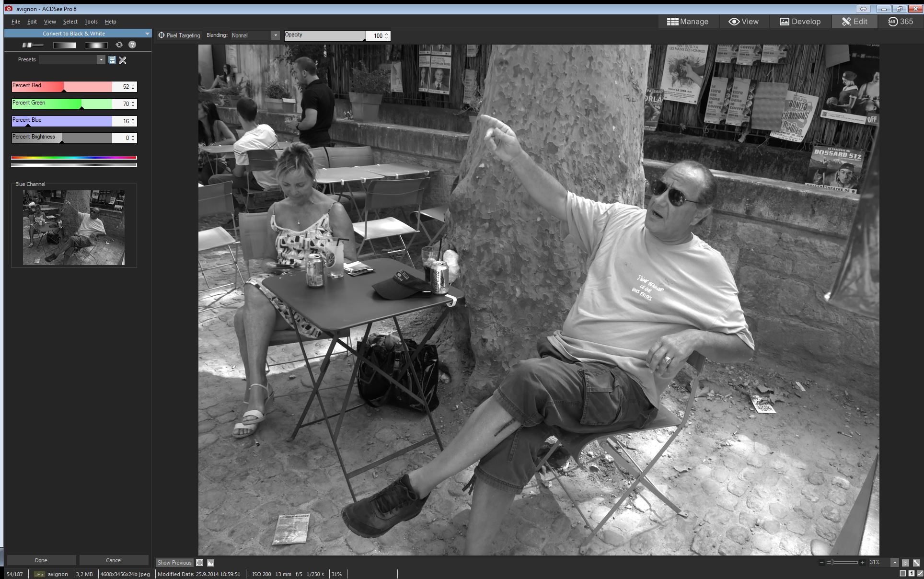Expand the Convert to Black & White menu arrow
The width and height of the screenshot is (924, 579).
click(x=147, y=34)
